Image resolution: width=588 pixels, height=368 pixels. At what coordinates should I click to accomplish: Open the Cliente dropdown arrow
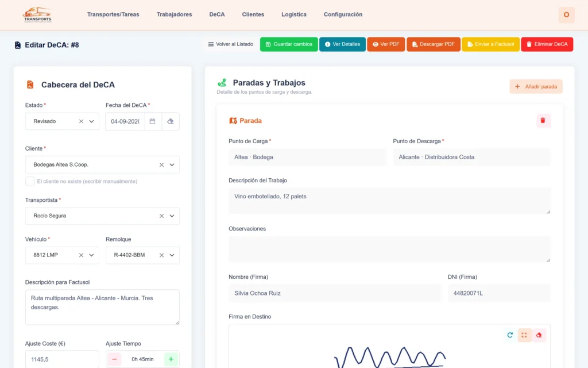pyautogui.click(x=172, y=165)
